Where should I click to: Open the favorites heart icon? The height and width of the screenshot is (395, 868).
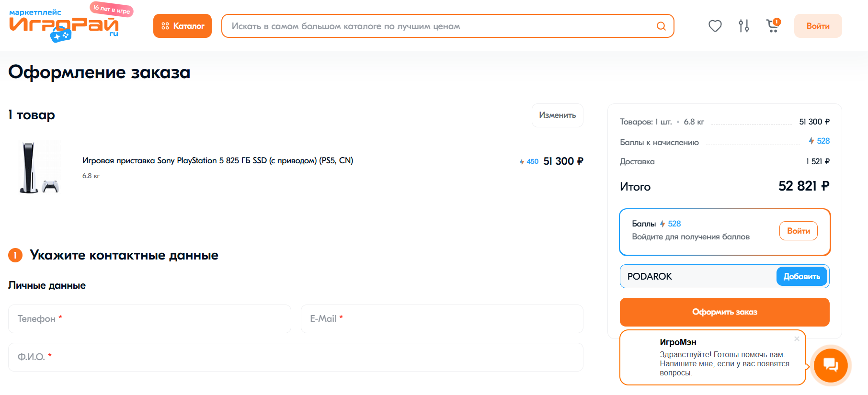[715, 26]
